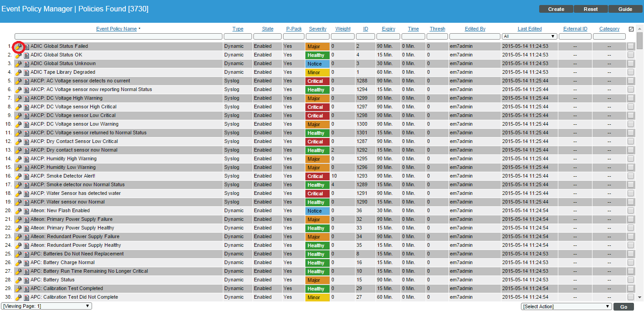Sort by Event Policy Name column header

click(116, 29)
